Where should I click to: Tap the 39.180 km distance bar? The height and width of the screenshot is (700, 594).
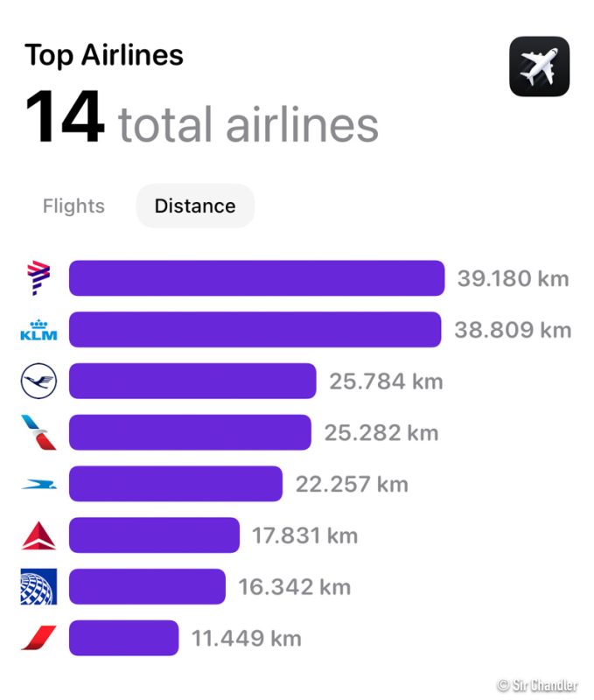(256, 278)
